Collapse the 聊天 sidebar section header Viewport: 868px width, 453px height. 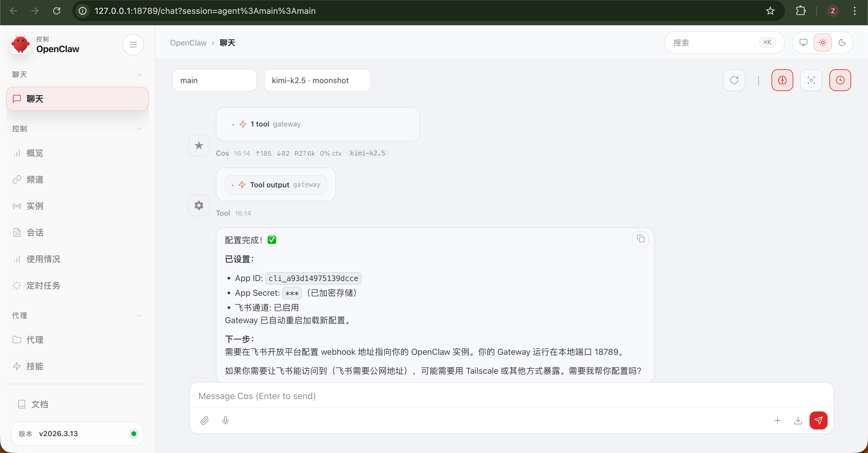[77, 74]
